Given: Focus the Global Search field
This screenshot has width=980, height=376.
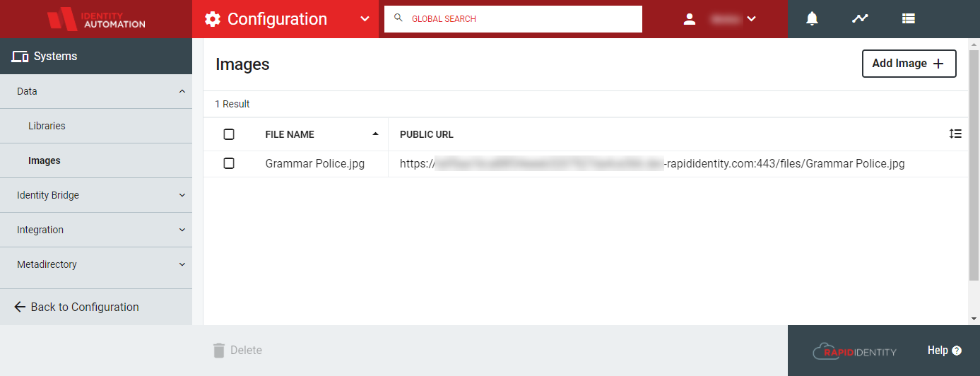Looking at the screenshot, I should click(x=513, y=19).
